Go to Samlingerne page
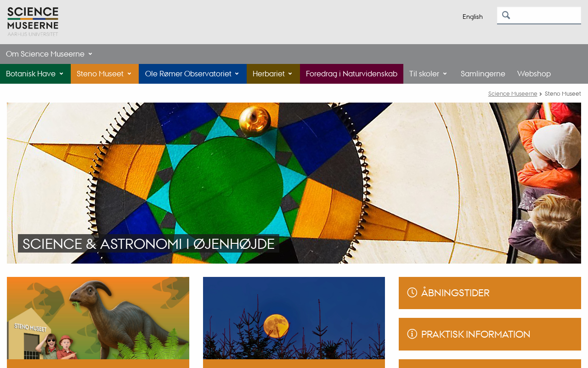 pos(483,74)
